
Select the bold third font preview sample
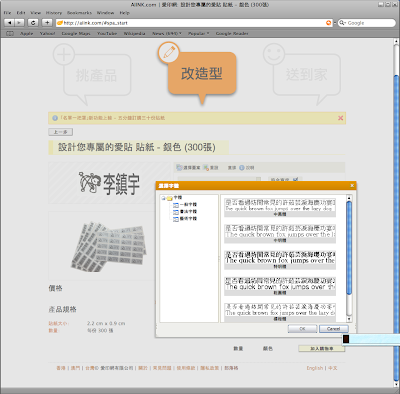point(280,260)
